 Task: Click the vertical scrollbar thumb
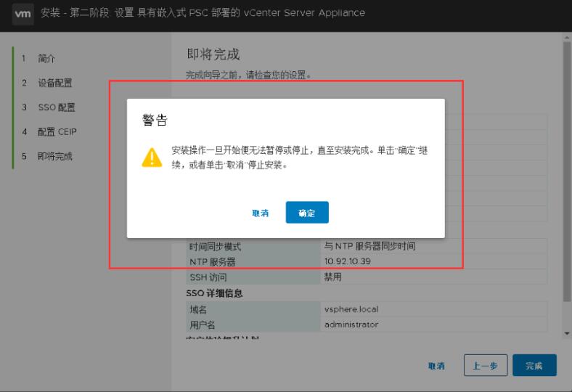(x=567, y=171)
